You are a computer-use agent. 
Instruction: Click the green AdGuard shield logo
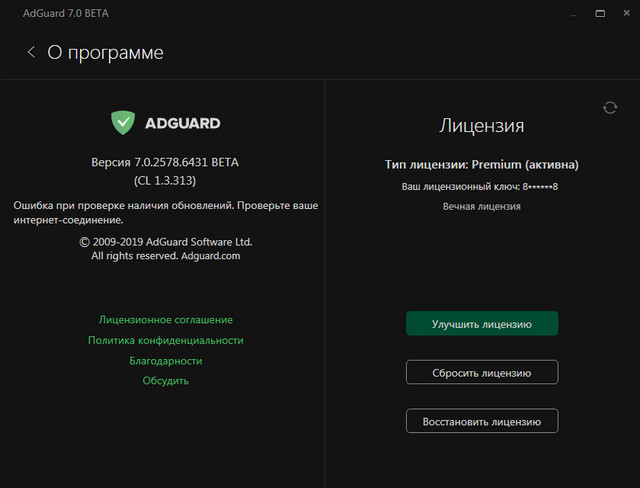[123, 123]
